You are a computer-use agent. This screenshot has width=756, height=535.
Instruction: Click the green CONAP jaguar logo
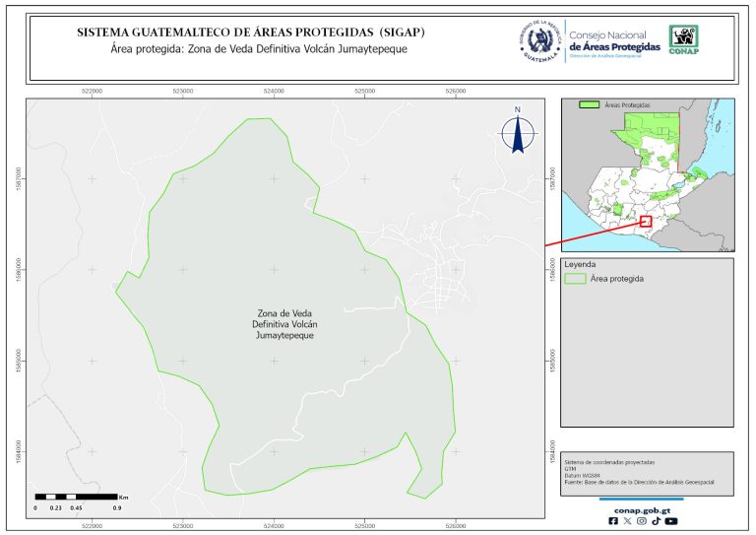point(685,39)
